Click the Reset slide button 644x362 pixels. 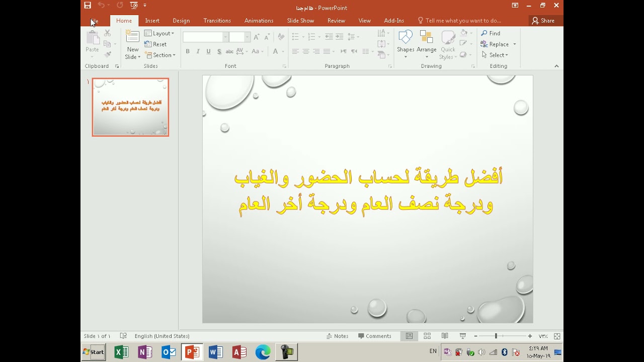155,44
